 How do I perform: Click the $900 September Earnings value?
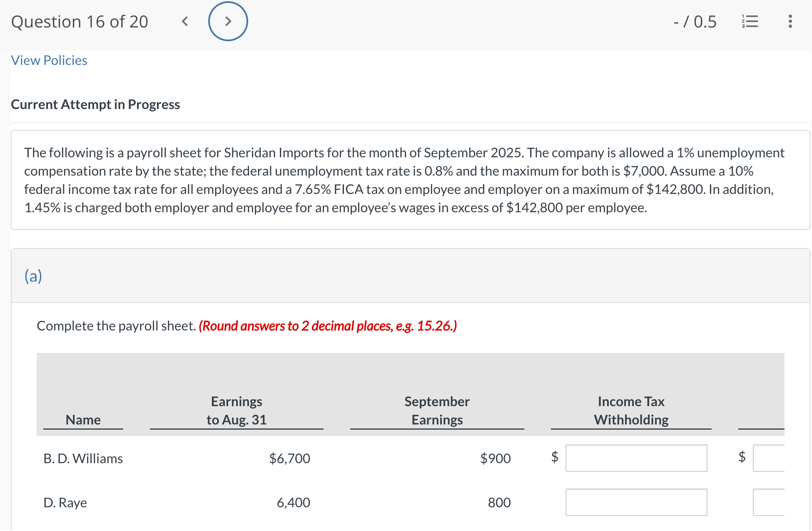496,458
